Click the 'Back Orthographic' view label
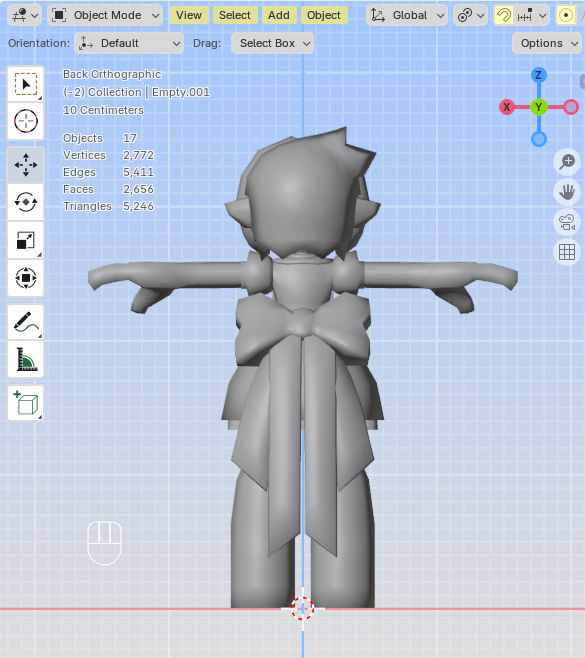 coord(112,74)
